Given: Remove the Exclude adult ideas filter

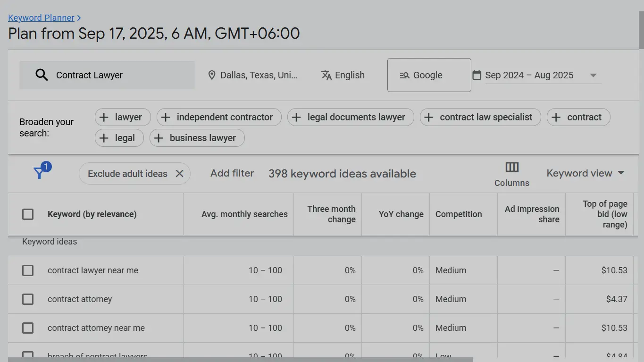Looking at the screenshot, I should coord(179,173).
